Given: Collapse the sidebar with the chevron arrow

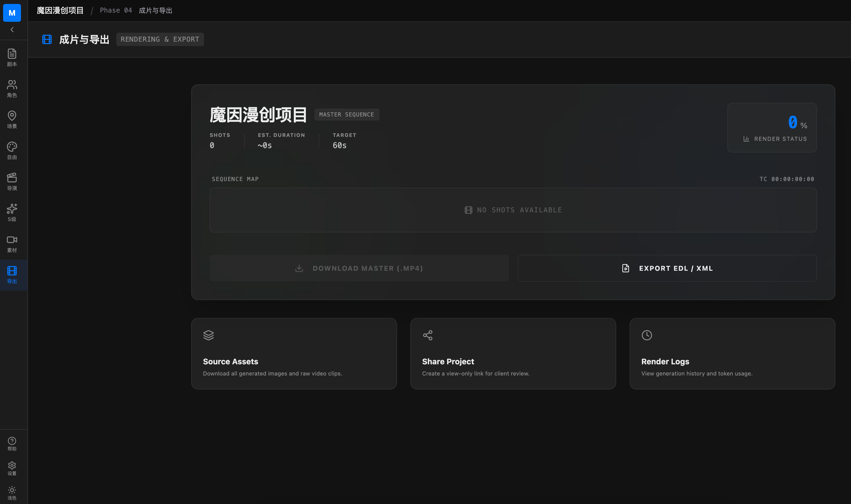Looking at the screenshot, I should (12, 30).
